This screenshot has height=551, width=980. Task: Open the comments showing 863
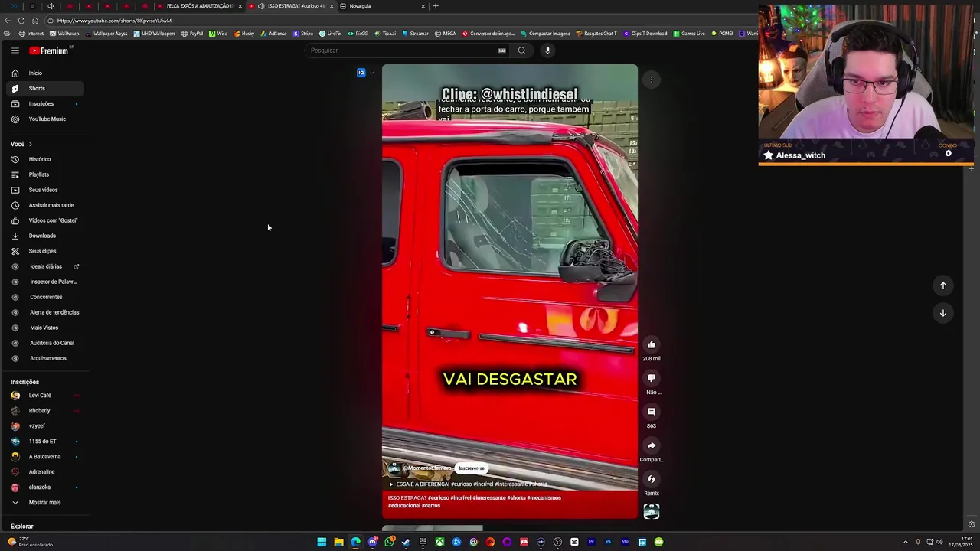coord(652,412)
